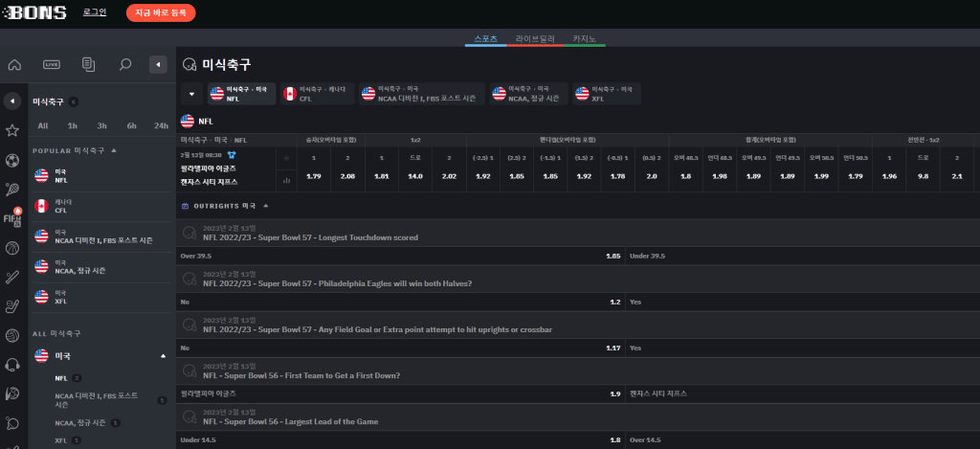Open the FIFA esports icon
The image size is (980, 449).
12,217
